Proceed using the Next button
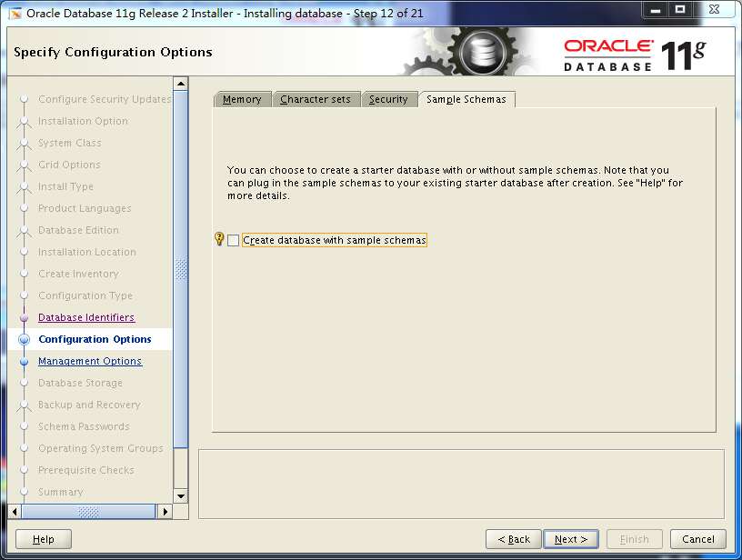Image resolution: width=742 pixels, height=560 pixels. 570,538
